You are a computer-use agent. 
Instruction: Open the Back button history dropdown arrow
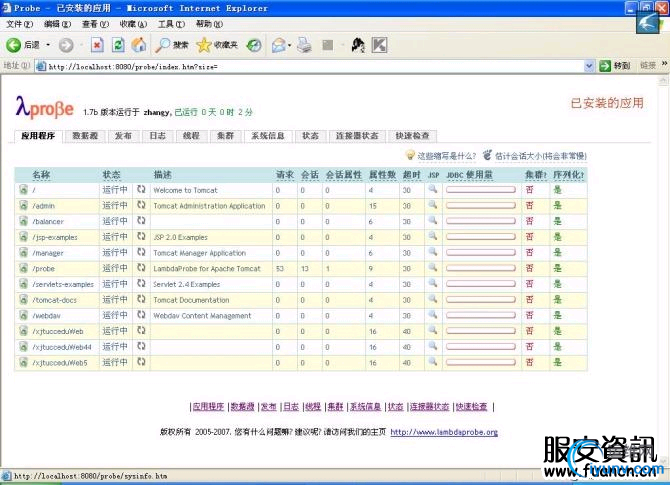coord(48,45)
